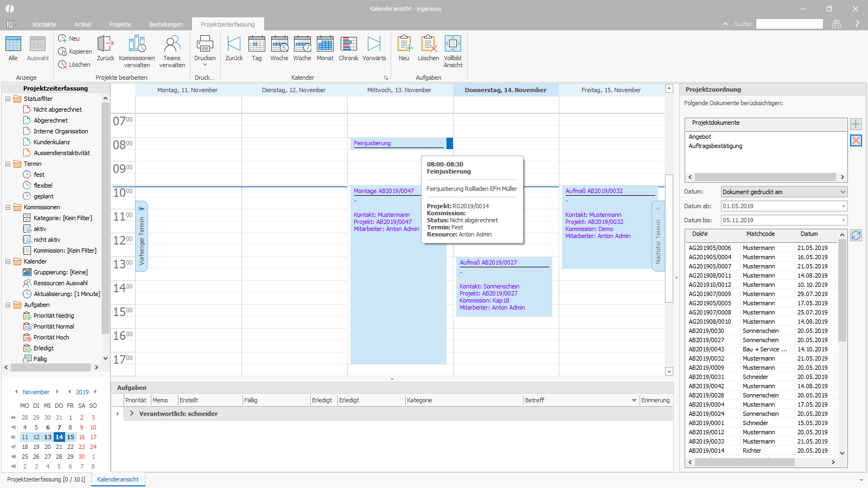Toggle the 'Nicht abgerechnet' status filter
The image size is (868, 488).
pyautogui.click(x=58, y=110)
